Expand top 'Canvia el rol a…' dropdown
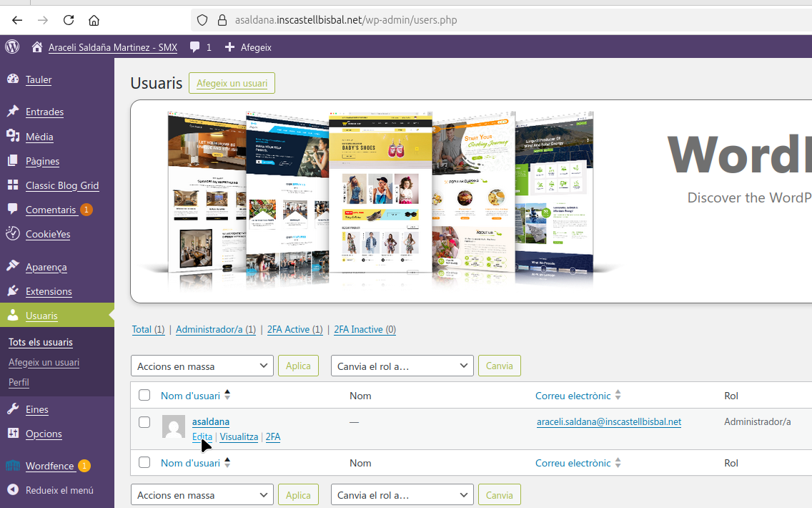The width and height of the screenshot is (812, 508). pos(402,366)
